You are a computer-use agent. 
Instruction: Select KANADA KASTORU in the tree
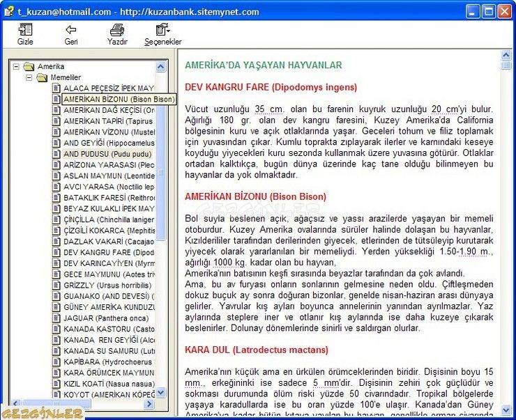109,329
